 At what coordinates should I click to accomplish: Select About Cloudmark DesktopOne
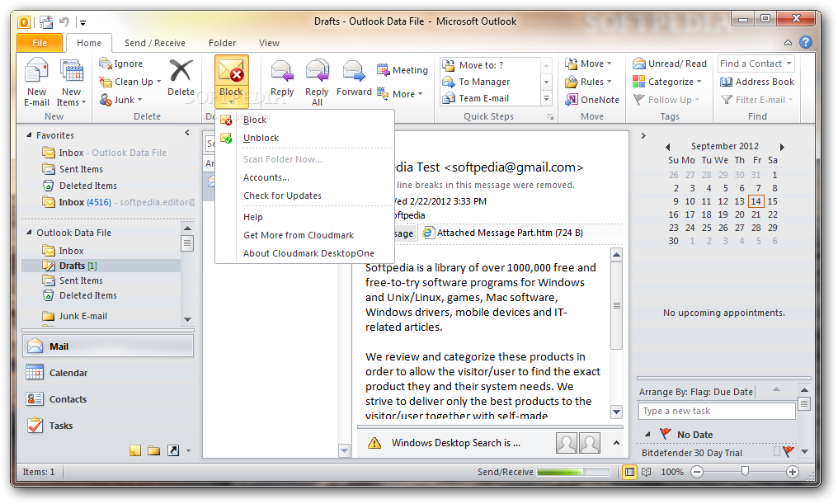point(304,253)
